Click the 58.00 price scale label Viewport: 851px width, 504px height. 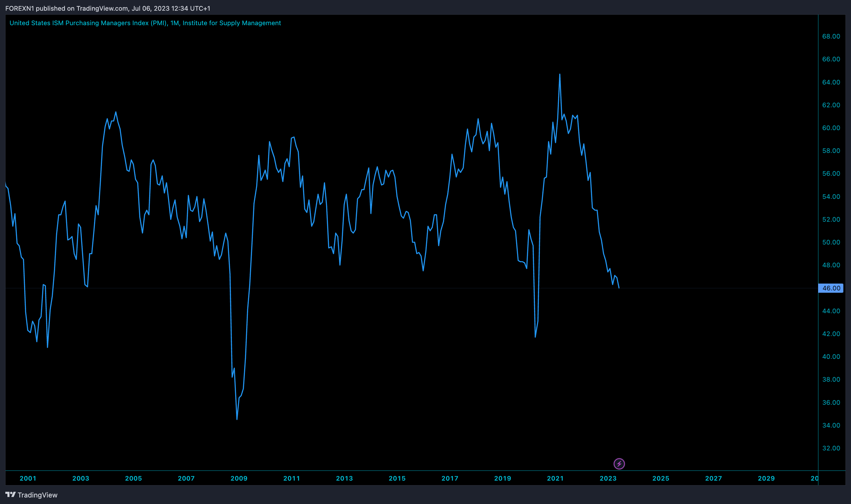coord(831,151)
